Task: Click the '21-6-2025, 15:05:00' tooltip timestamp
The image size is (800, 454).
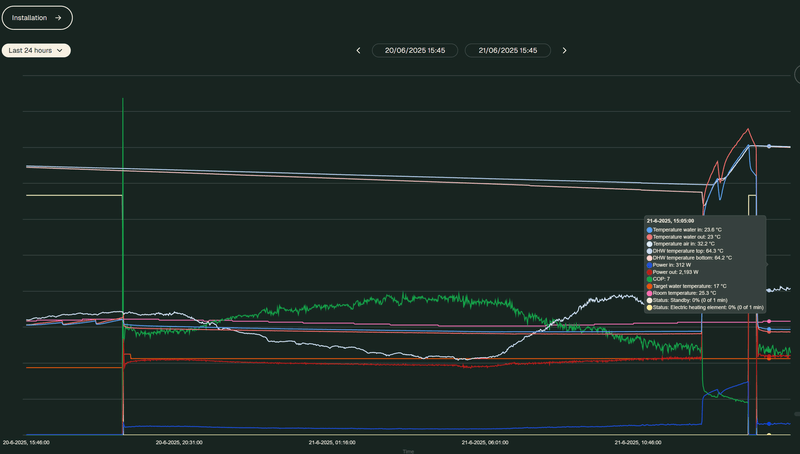Action: point(670,221)
